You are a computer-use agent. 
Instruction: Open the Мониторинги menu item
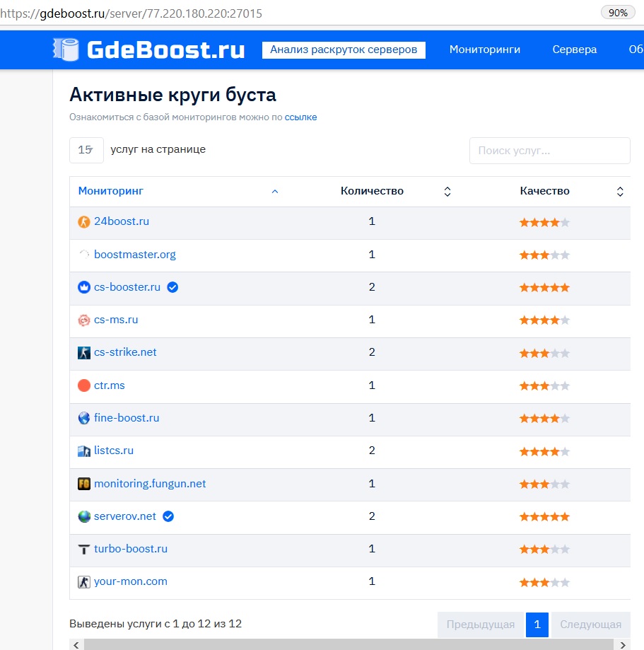coord(485,50)
